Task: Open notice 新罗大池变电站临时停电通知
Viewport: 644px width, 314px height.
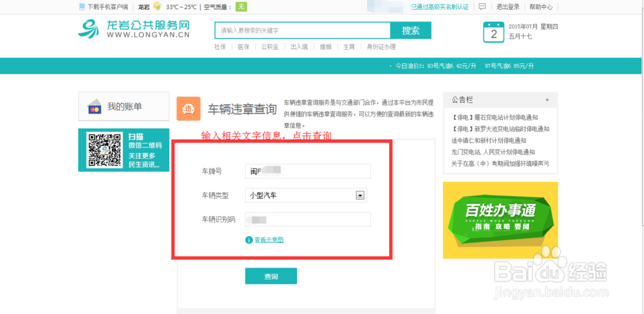Action: click(x=500, y=129)
